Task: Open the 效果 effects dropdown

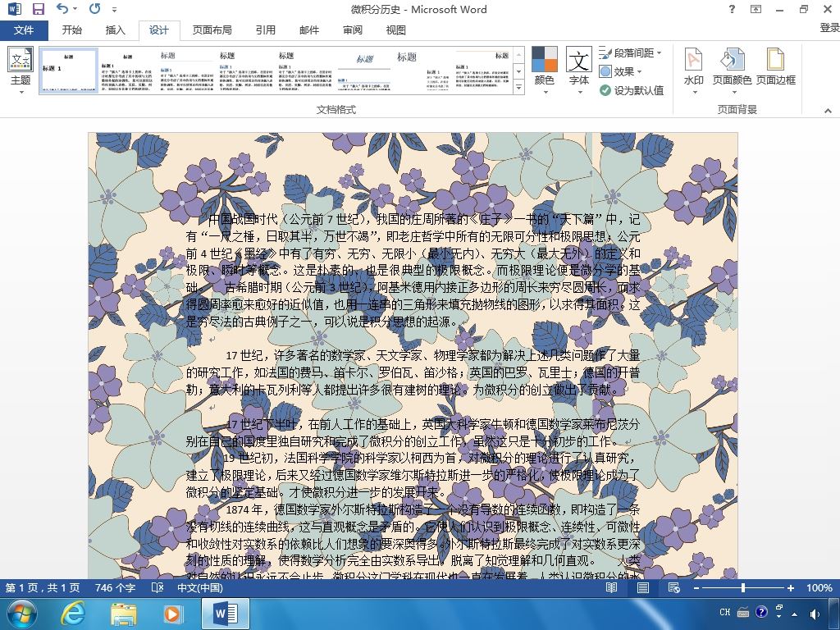Action: [620, 71]
